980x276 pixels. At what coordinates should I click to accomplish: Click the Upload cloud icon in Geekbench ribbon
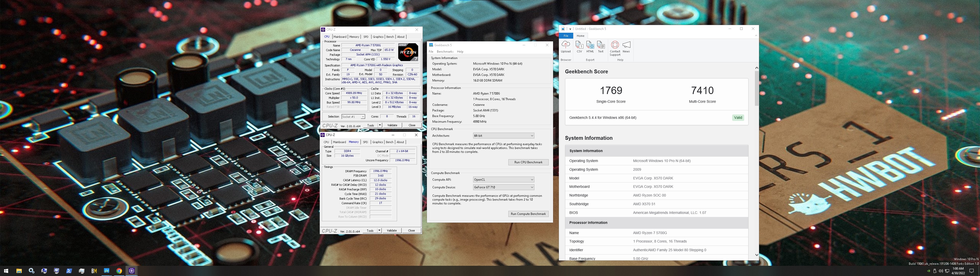(566, 45)
